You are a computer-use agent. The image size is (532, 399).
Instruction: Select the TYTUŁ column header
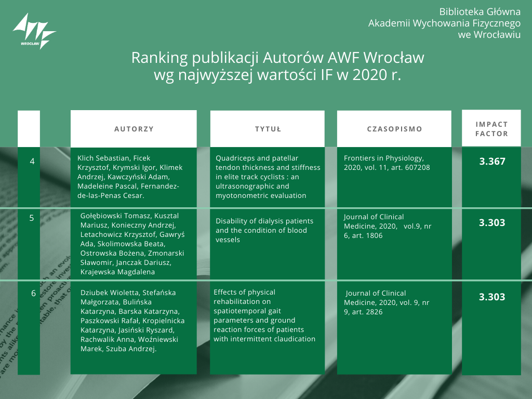click(268, 129)
